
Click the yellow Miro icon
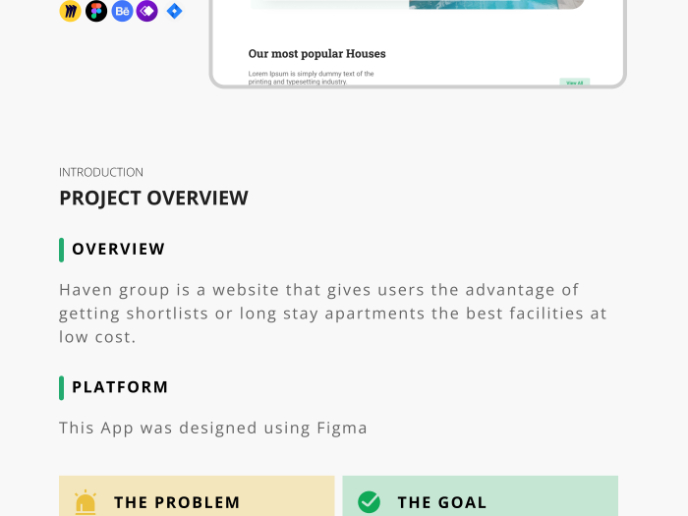pos(70,11)
